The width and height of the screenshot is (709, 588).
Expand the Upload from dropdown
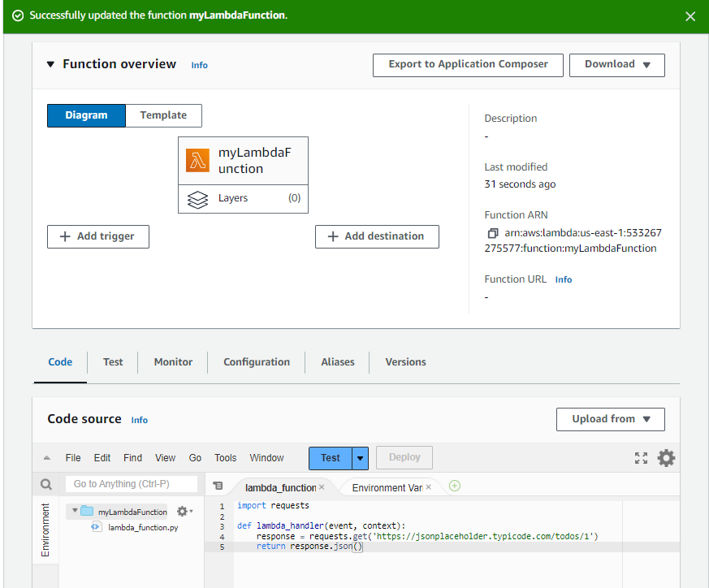click(x=610, y=419)
